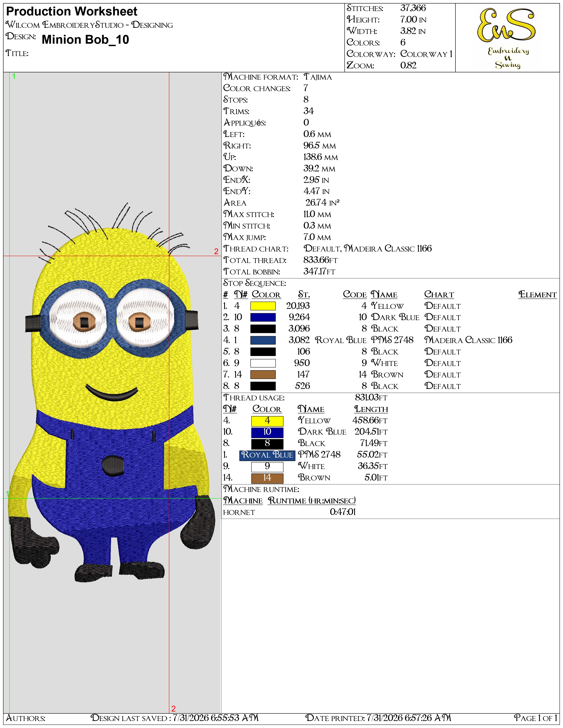
Task: Select the Royal Blue thread usage swatch
Action: [267, 455]
